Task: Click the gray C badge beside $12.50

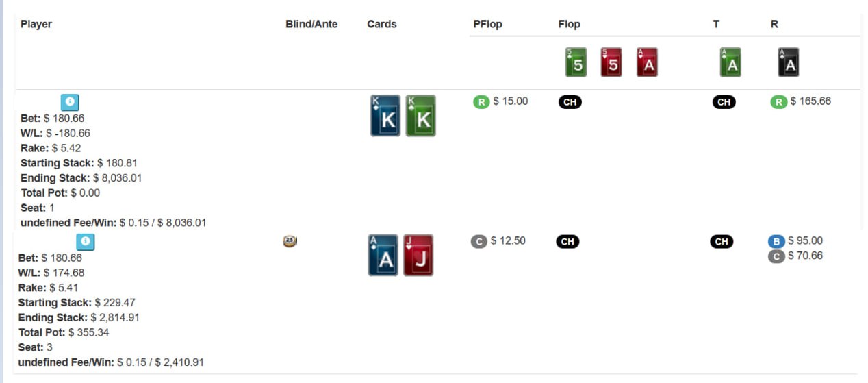Action: (x=479, y=241)
